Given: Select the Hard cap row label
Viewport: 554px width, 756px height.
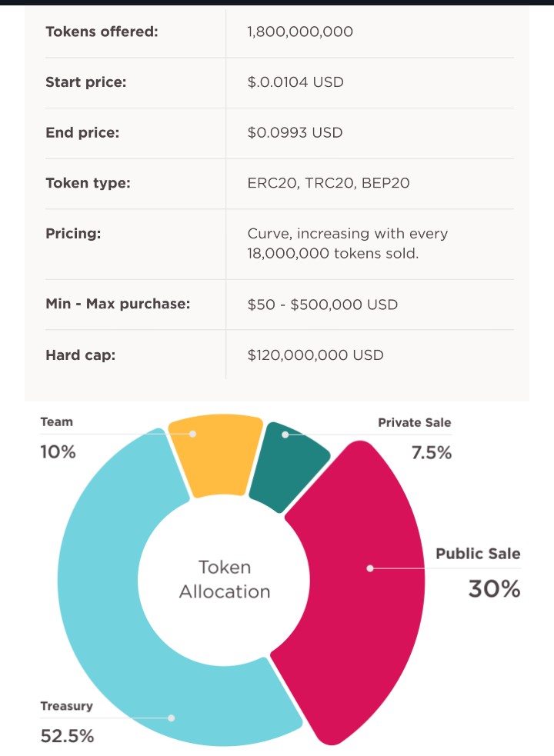Looking at the screenshot, I should coord(80,355).
